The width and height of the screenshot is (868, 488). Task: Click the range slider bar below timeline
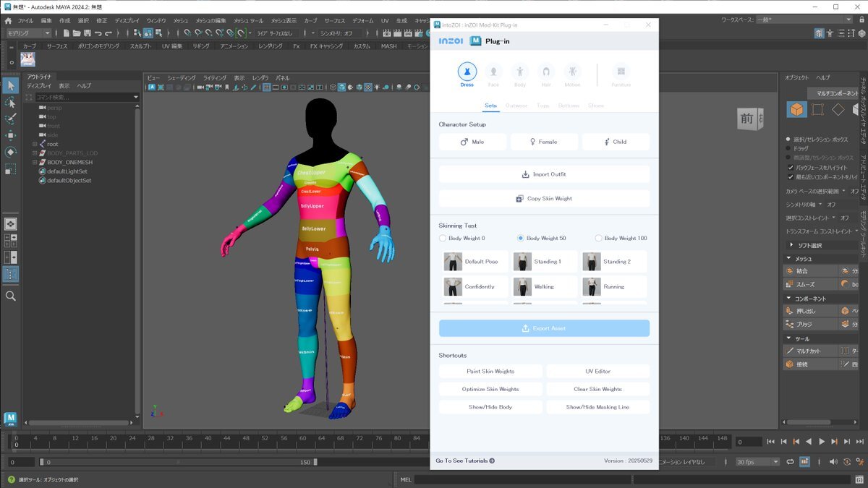coord(176,462)
